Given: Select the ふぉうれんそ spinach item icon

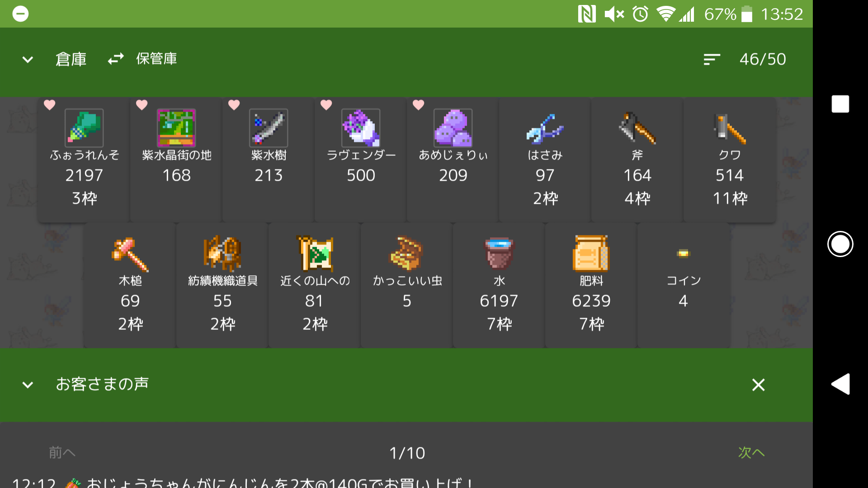Looking at the screenshot, I should click(x=84, y=128).
